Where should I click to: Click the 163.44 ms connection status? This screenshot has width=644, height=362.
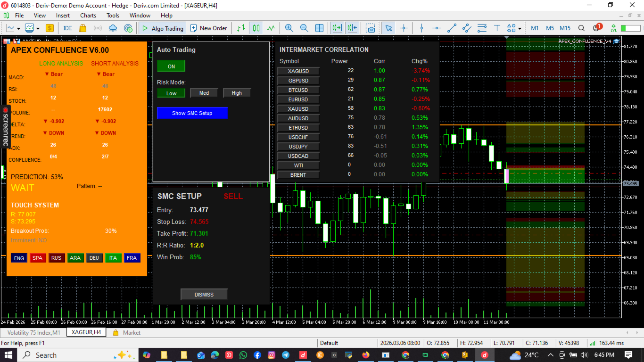(606, 343)
